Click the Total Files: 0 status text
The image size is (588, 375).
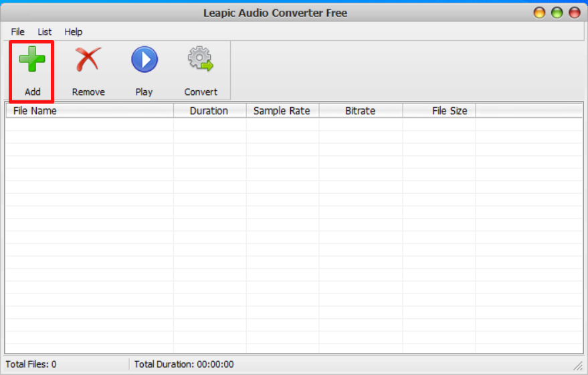31,364
